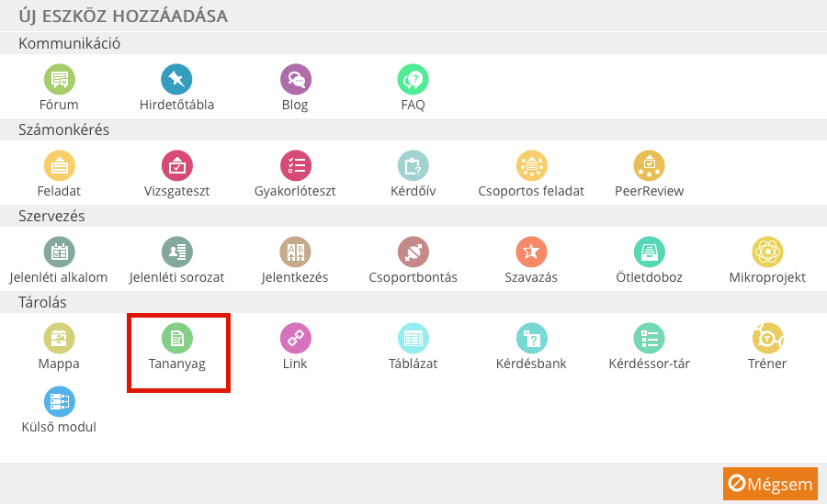Choose the Kérdésbank icon
Image resolution: width=827 pixels, height=504 pixels.
click(531, 338)
